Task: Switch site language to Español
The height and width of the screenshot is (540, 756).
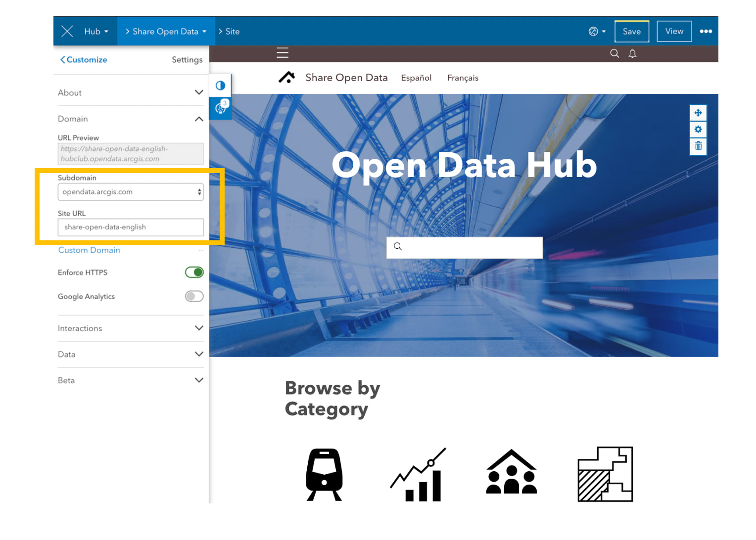Action: (416, 78)
